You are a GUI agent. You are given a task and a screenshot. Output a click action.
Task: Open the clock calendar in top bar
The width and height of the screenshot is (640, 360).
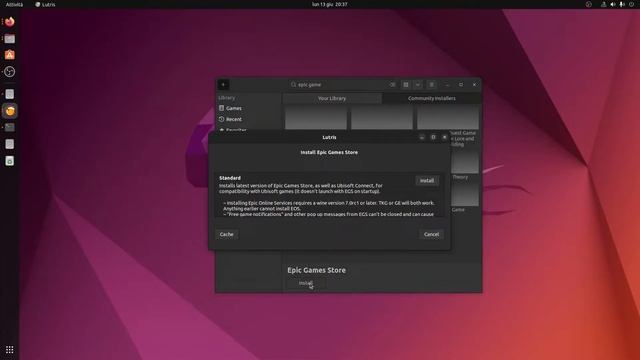(330, 4)
